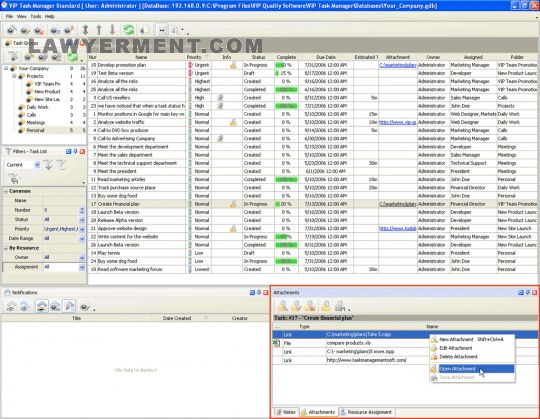Collapse the Common filter section
The image size is (540, 419).
point(6,191)
